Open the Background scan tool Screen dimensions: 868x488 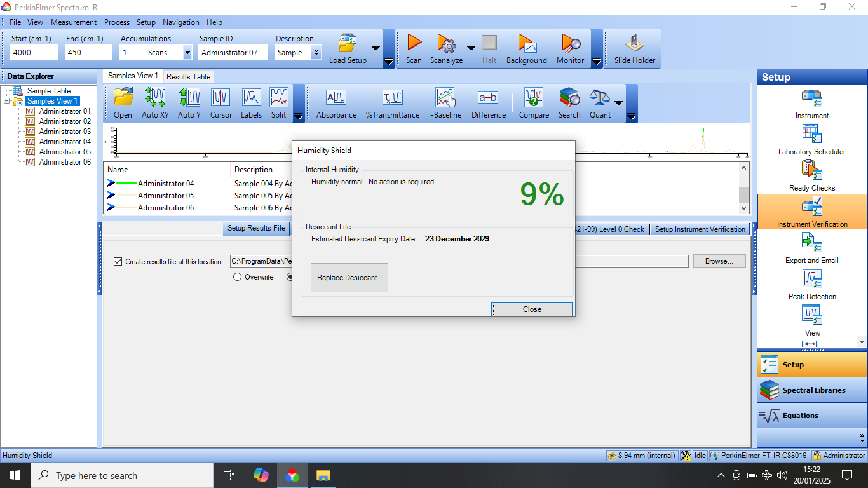click(x=526, y=44)
